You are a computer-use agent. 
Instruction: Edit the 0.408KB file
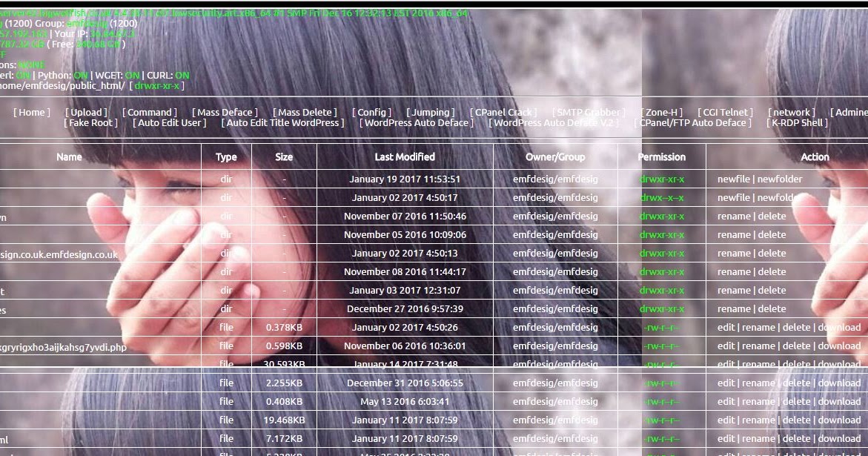(x=726, y=402)
